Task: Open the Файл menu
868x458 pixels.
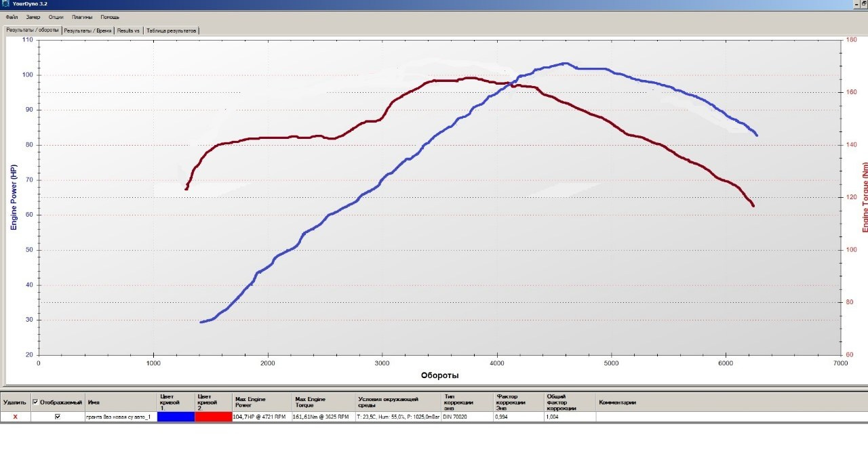Action: click(x=12, y=17)
